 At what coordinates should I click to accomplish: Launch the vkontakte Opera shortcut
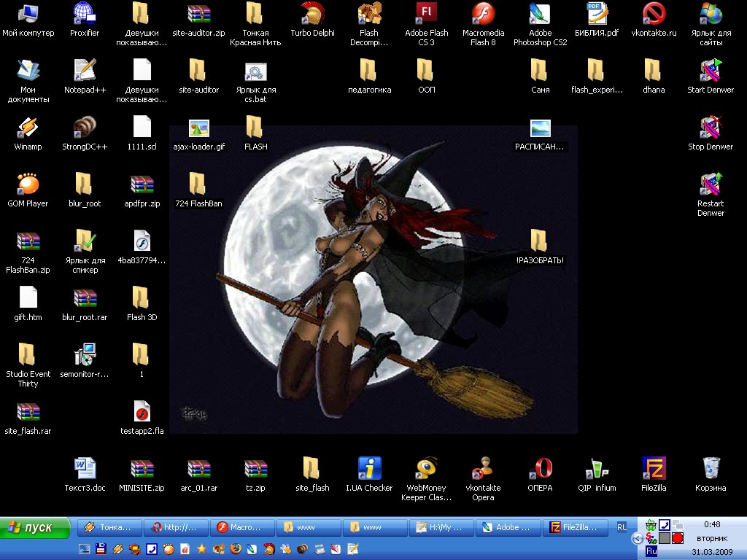pos(483,478)
